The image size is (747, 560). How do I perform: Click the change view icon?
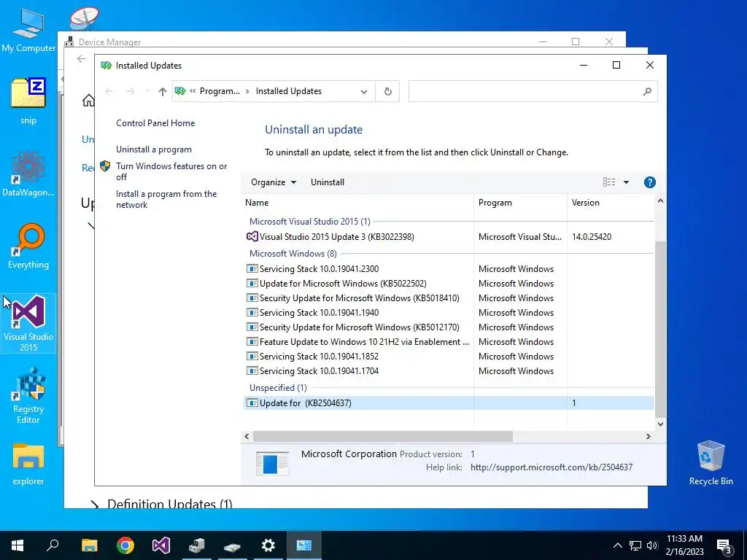tap(609, 182)
